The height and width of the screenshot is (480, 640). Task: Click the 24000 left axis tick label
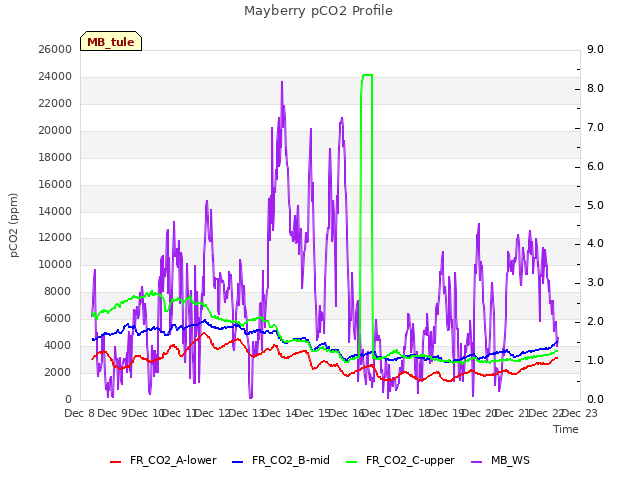click(55, 76)
